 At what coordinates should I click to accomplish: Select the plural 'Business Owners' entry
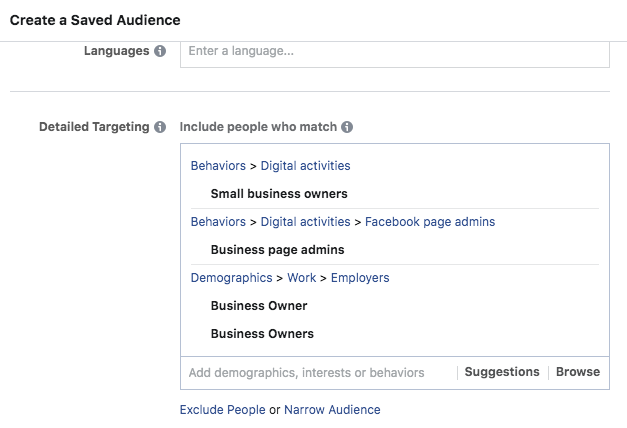pos(262,333)
